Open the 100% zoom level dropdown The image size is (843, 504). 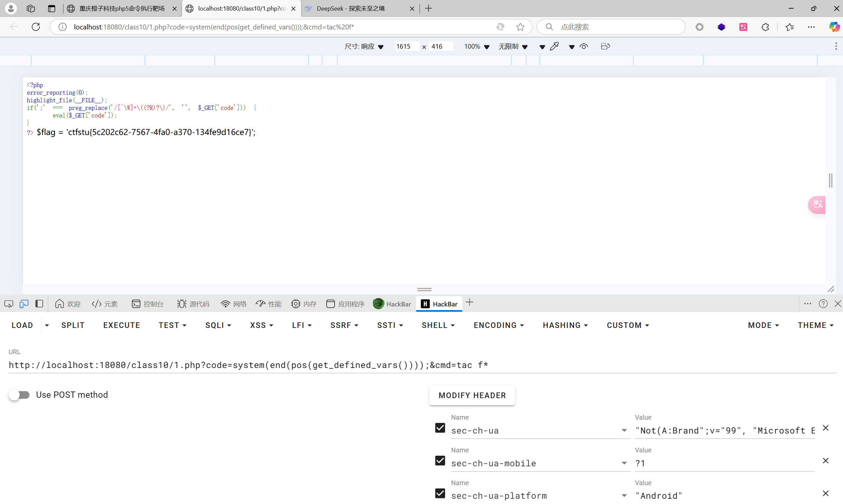(x=477, y=47)
